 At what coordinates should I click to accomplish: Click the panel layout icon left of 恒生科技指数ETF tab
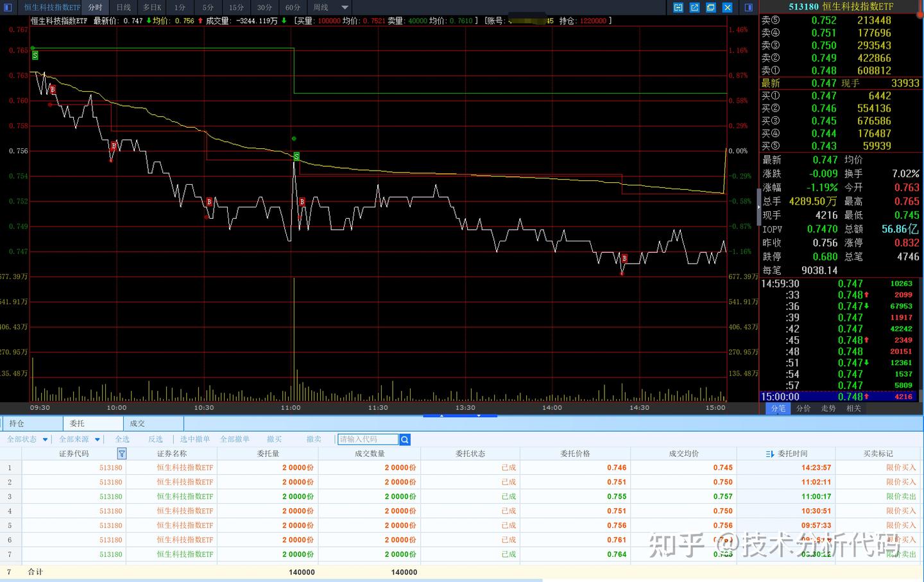[x=8, y=8]
